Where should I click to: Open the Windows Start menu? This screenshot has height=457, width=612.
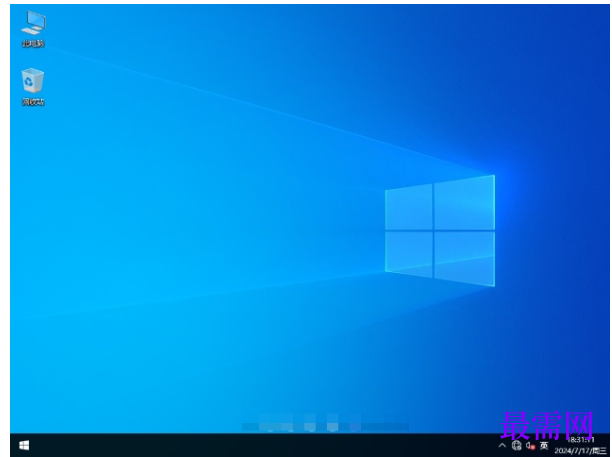coord(24,445)
